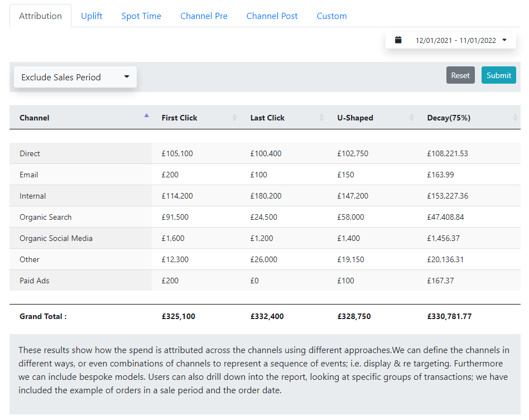This screenshot has width=529, height=420.
Task: Click the Direct channel row
Action: point(265,153)
